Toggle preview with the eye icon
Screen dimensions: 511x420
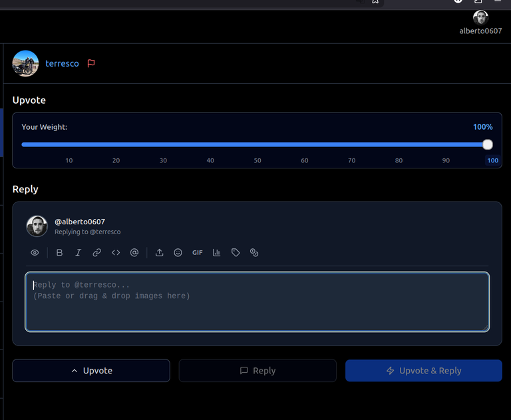point(35,253)
